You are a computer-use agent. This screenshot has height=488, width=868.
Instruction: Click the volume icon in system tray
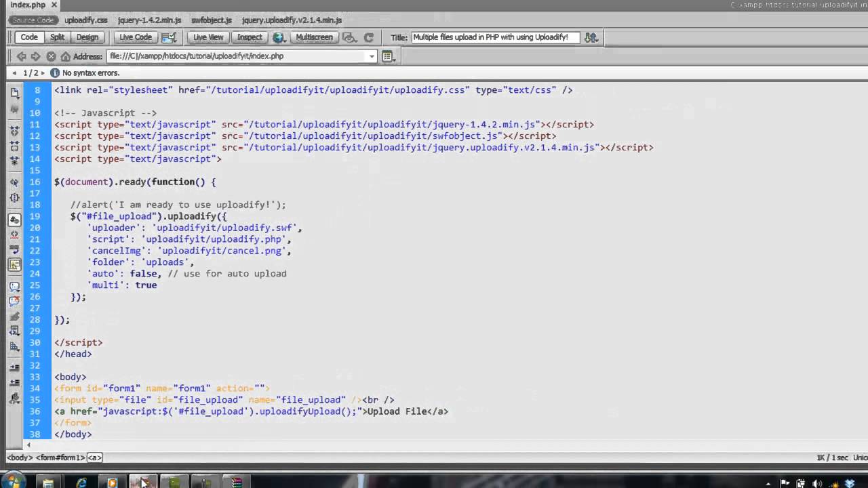(x=817, y=483)
